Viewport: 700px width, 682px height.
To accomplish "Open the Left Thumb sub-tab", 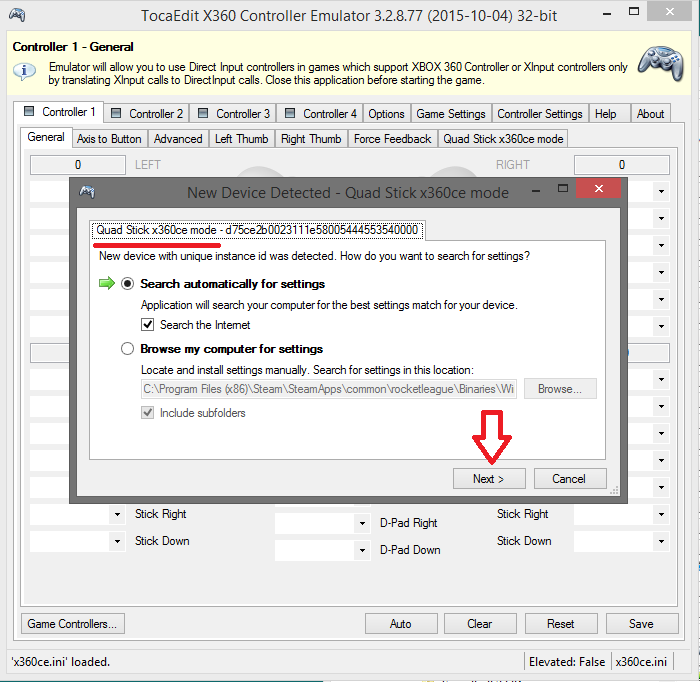I will pyautogui.click(x=242, y=139).
